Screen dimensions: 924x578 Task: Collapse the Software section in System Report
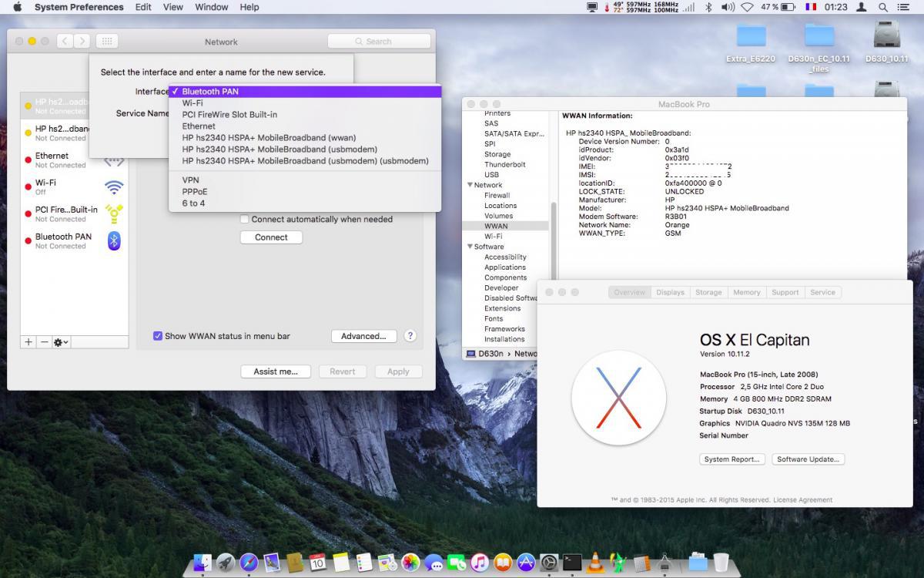coord(470,247)
